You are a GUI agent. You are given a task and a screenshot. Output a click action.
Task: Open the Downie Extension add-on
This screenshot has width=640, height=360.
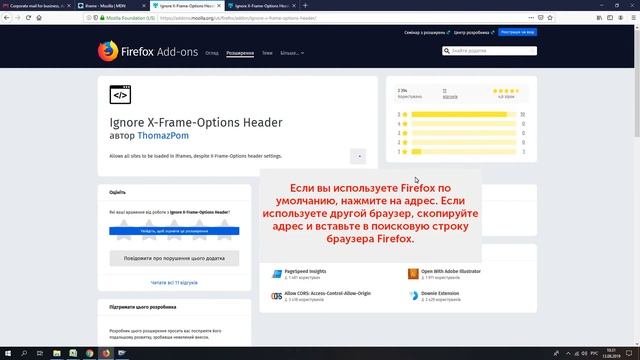(x=440, y=293)
